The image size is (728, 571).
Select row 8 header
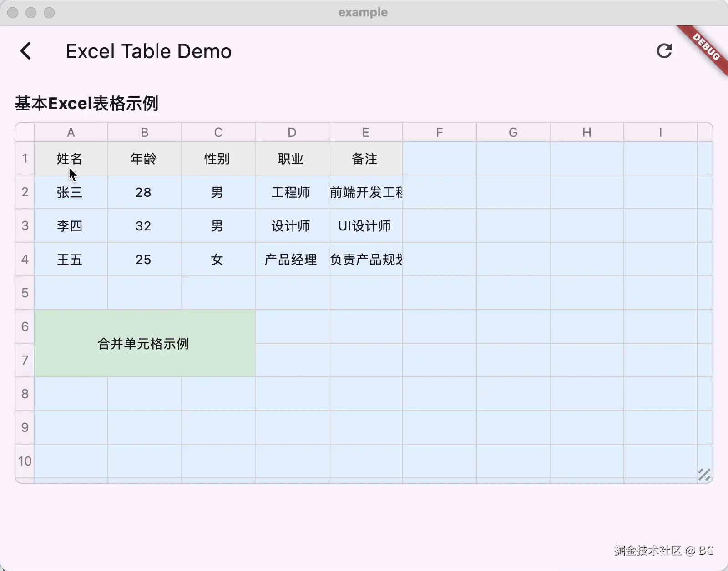[25, 394]
